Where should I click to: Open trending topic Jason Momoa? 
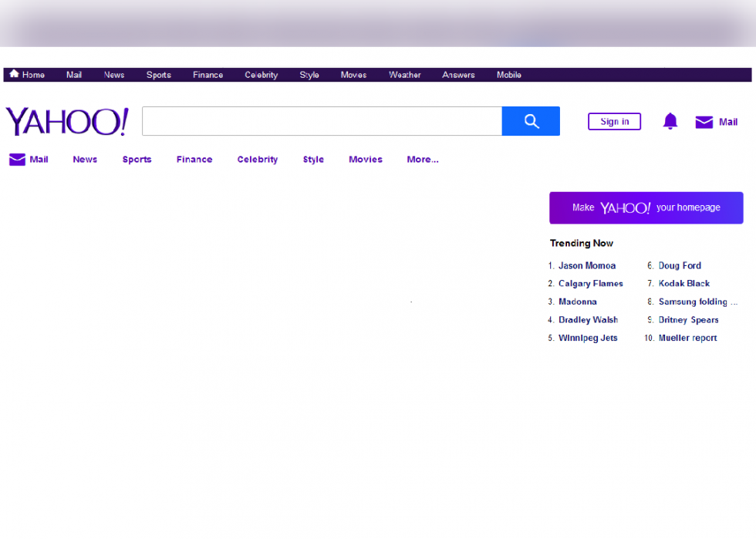[x=587, y=265]
